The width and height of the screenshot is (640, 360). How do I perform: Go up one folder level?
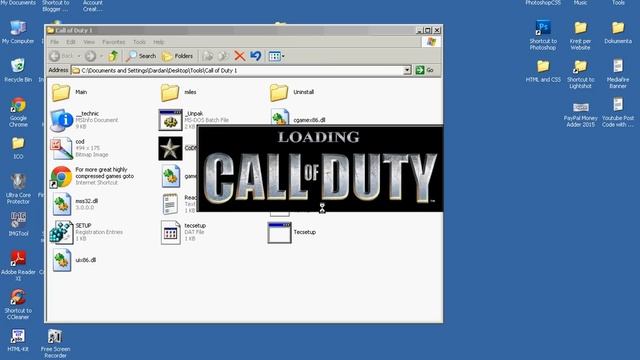[113, 56]
